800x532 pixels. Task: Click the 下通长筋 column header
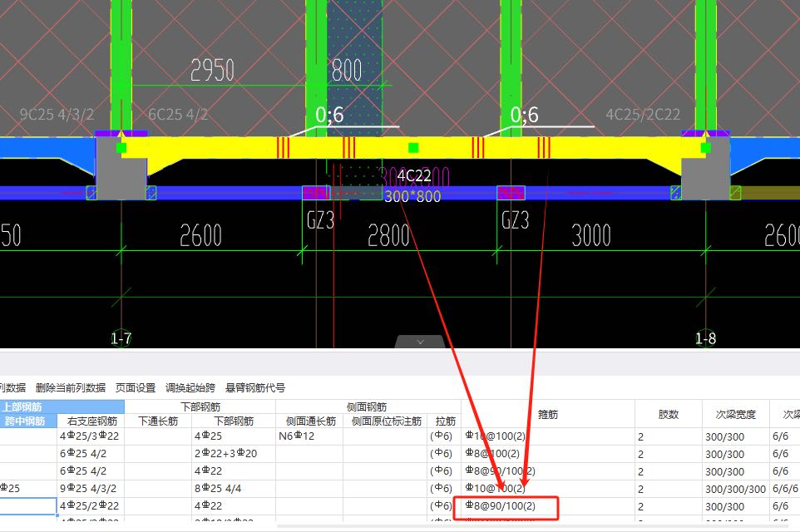(x=158, y=421)
